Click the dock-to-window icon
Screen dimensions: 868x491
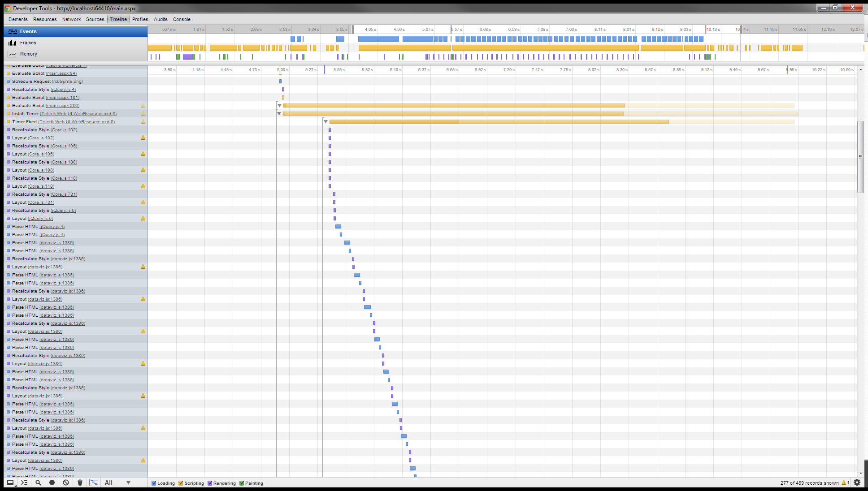(x=10, y=482)
